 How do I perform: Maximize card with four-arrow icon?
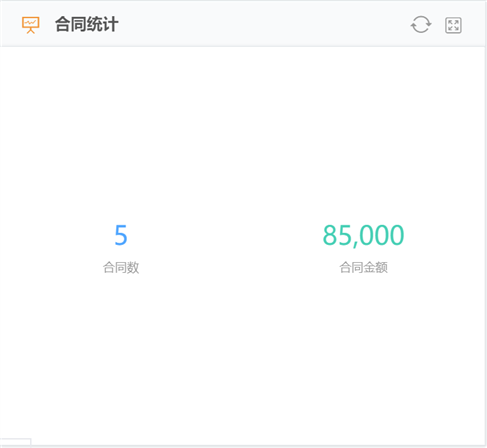pos(453,25)
